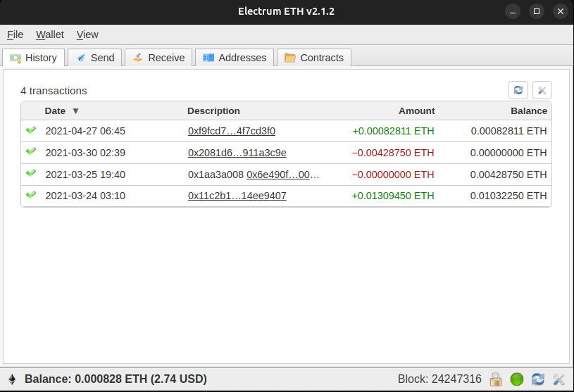
Task: Click confirmed checkmark icon for 2021-04-27 transaction
Action: 31,129
